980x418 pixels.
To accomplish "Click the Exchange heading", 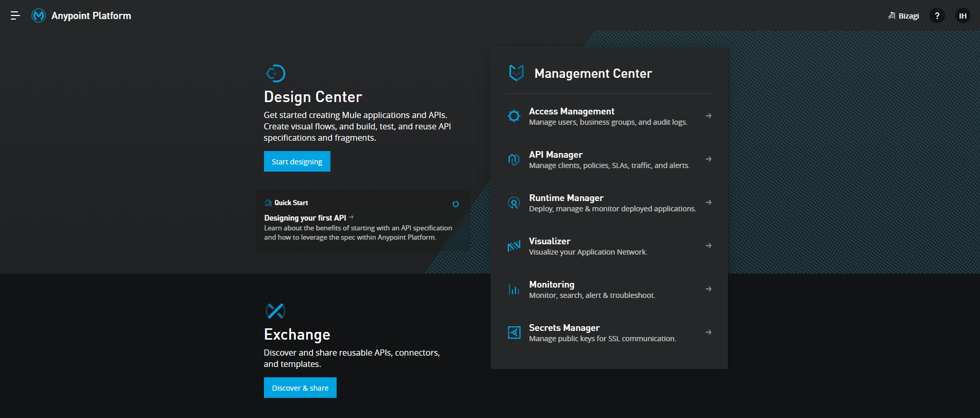I will click(x=297, y=335).
